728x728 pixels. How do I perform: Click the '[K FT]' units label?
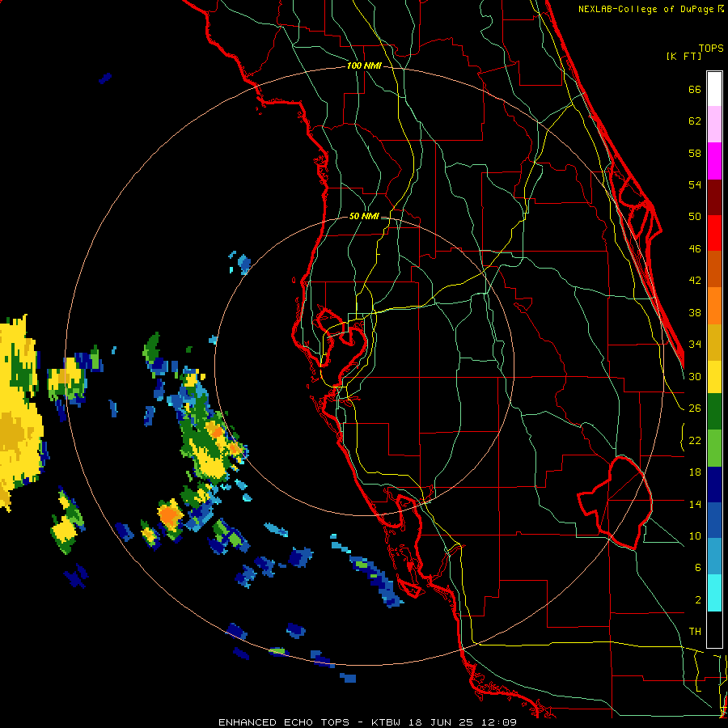pyautogui.click(x=684, y=56)
